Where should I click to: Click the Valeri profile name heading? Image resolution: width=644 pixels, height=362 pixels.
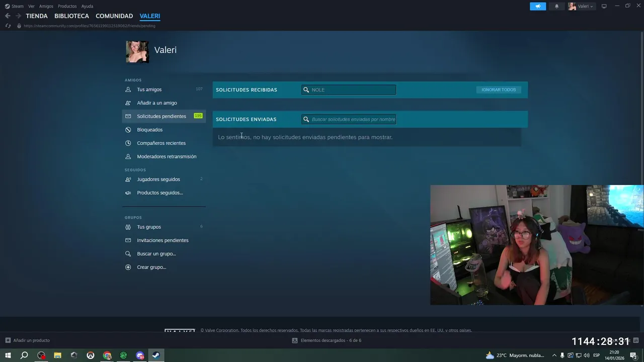click(165, 50)
